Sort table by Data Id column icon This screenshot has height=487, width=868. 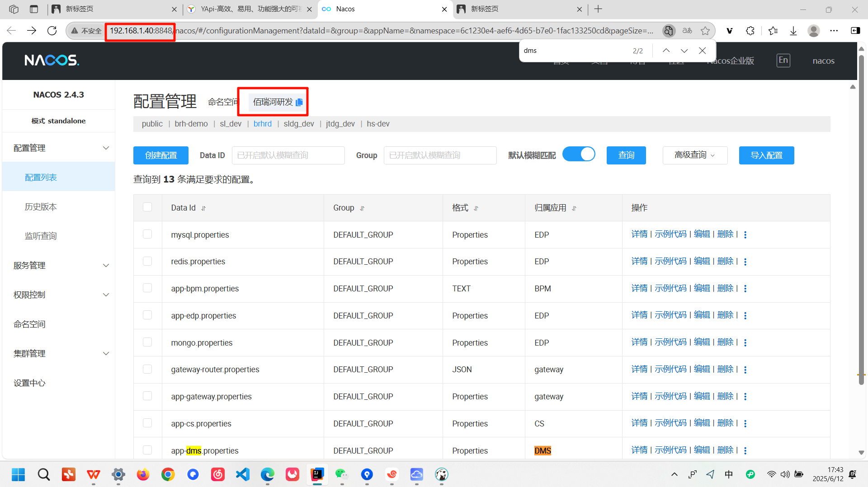click(x=203, y=208)
